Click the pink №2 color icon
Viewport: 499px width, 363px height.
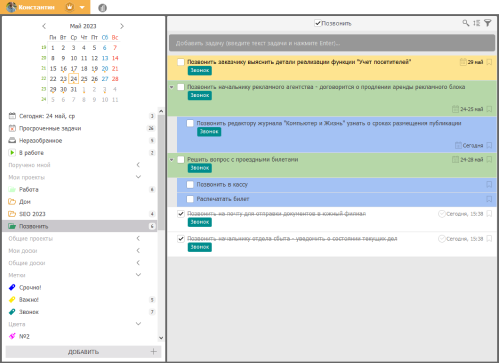click(x=12, y=336)
